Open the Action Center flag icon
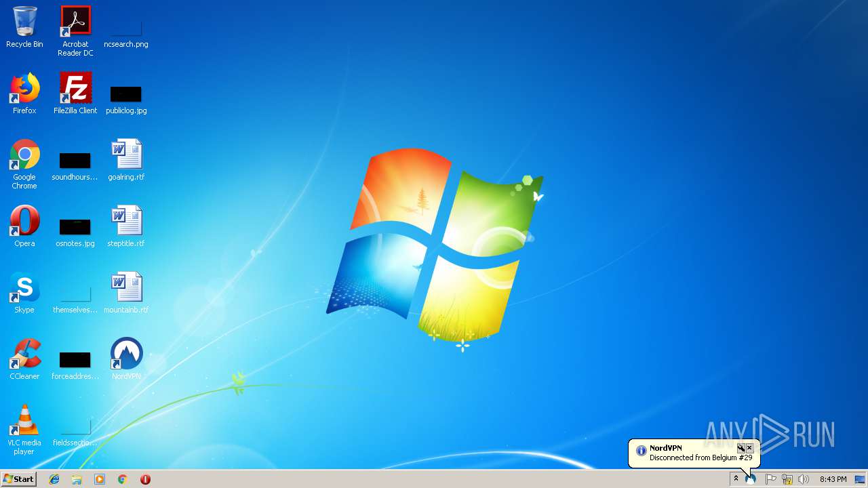This screenshot has width=868, height=488. [770, 479]
